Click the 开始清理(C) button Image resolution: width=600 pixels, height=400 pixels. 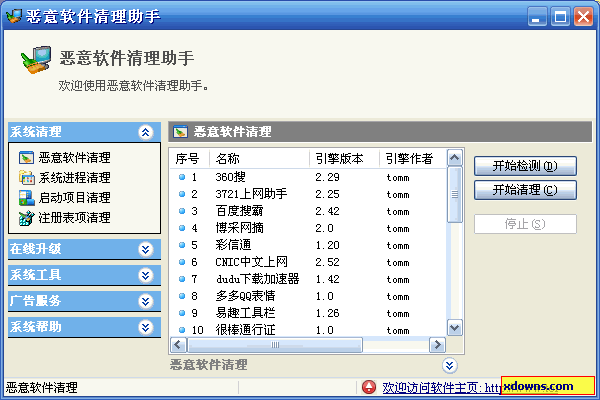525,190
